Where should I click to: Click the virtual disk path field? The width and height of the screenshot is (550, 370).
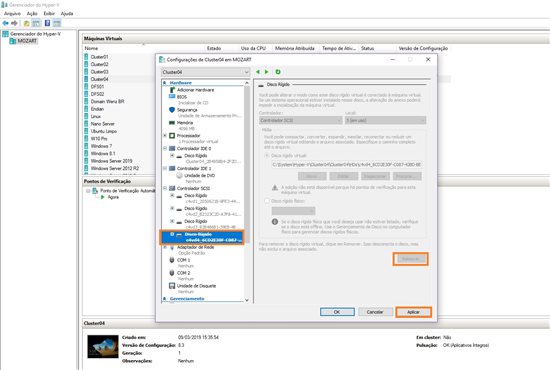pos(347,164)
